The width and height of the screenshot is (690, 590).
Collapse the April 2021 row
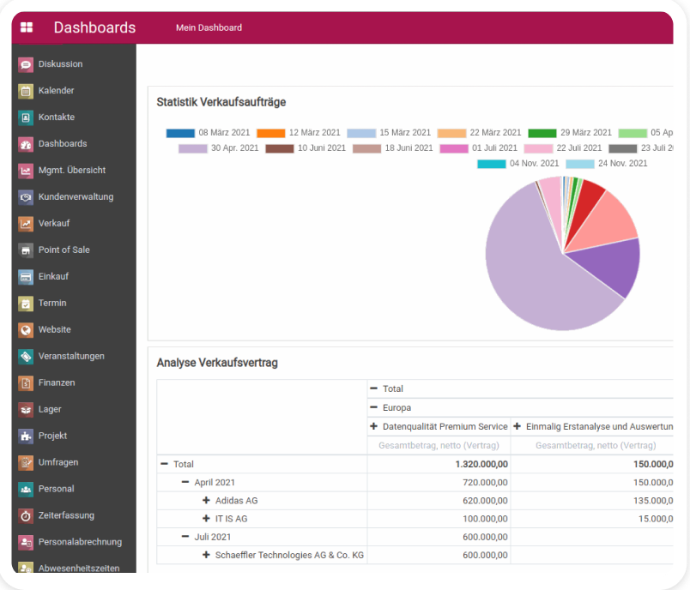point(186,482)
